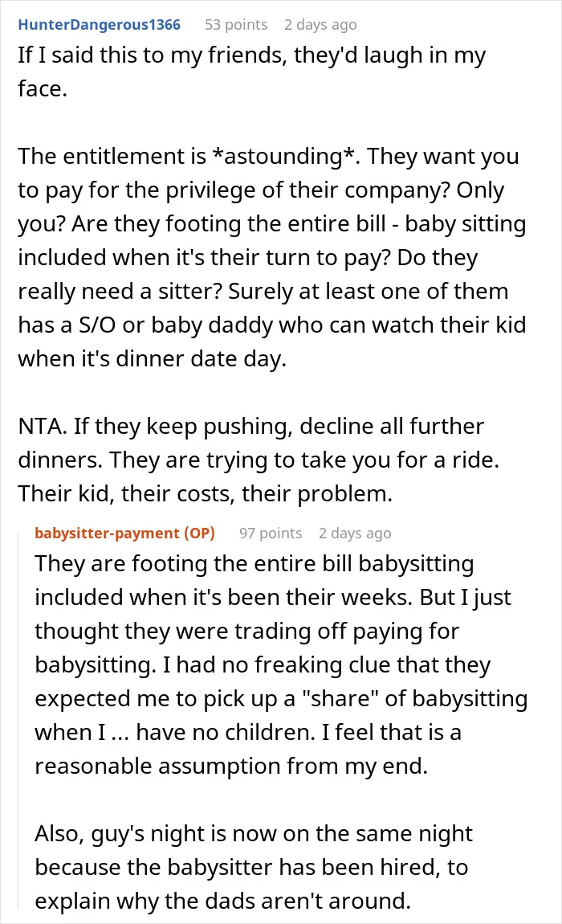Image resolution: width=562 pixels, height=924 pixels.
Task: Click 'Their kid, their costs, their problem' sentence
Action: pyautogui.click(x=205, y=494)
